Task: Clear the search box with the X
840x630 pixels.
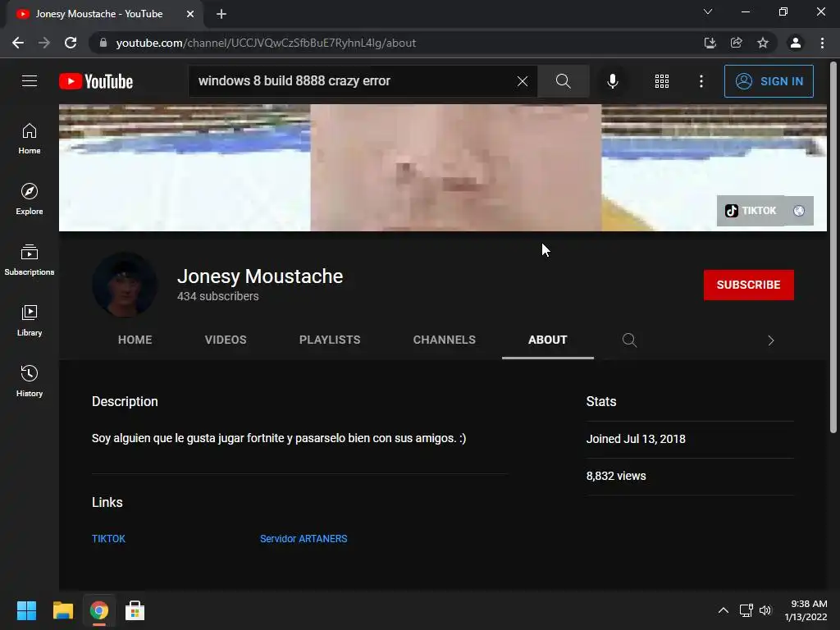Action: (x=523, y=81)
